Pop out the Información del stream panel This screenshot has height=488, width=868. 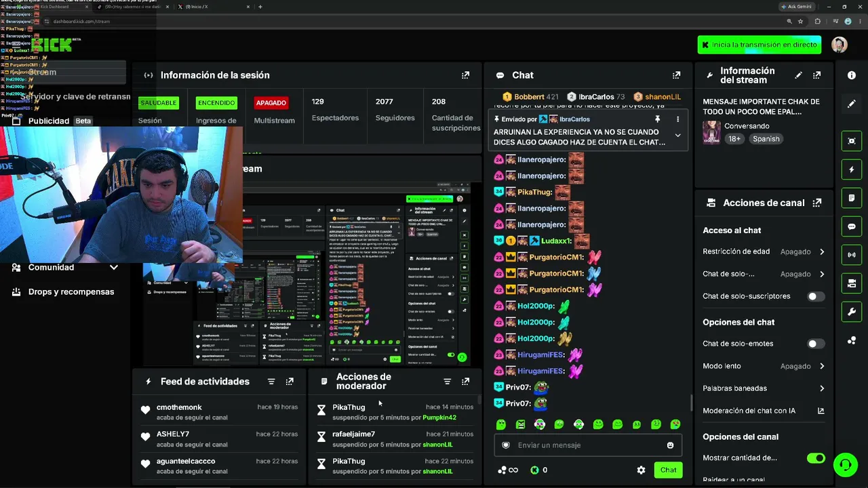(x=816, y=75)
